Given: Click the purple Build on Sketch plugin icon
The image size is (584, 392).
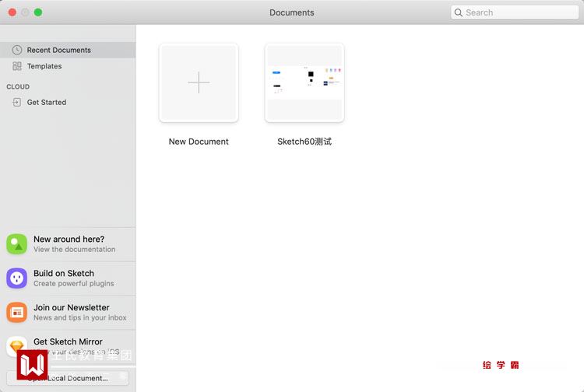Looking at the screenshot, I should pos(17,278).
